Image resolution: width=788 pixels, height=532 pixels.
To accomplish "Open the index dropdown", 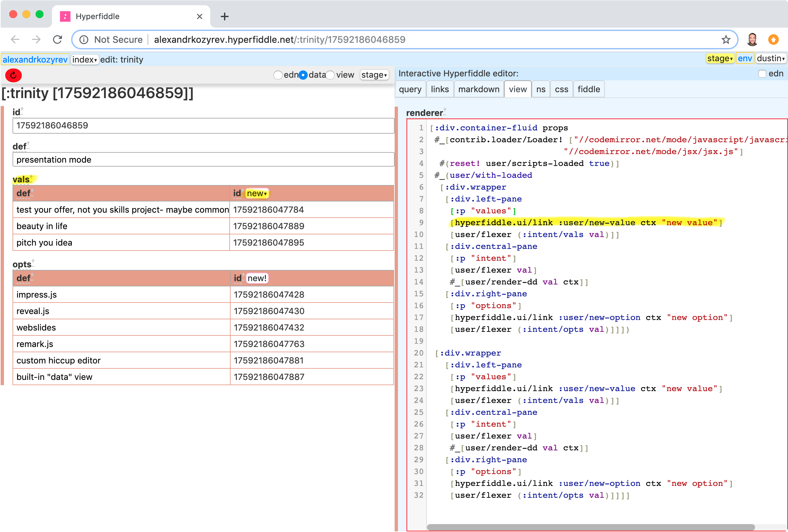I will tap(84, 60).
